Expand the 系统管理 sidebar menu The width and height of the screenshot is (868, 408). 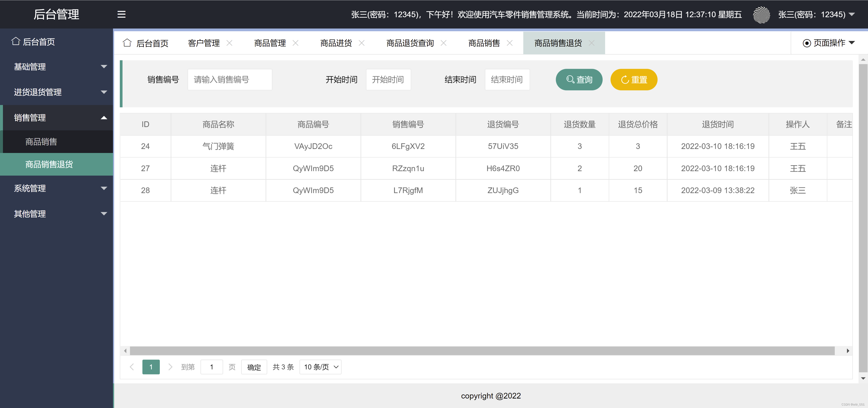coord(57,188)
